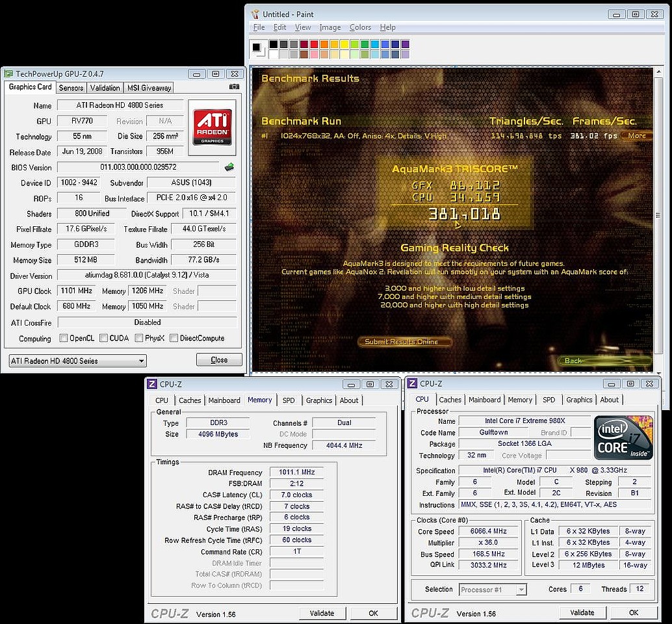
Task: Open the SPD tab in CPU-Z Memory window
Action: 289,400
